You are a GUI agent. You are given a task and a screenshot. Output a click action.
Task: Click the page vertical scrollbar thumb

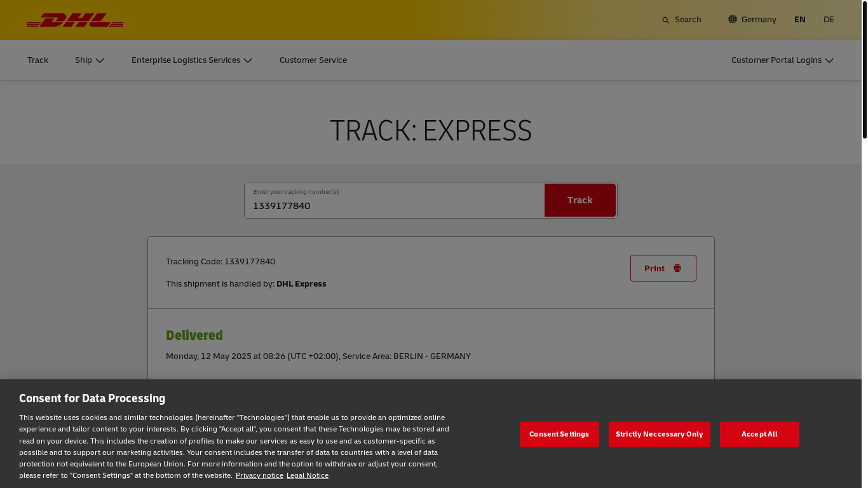coord(864,70)
